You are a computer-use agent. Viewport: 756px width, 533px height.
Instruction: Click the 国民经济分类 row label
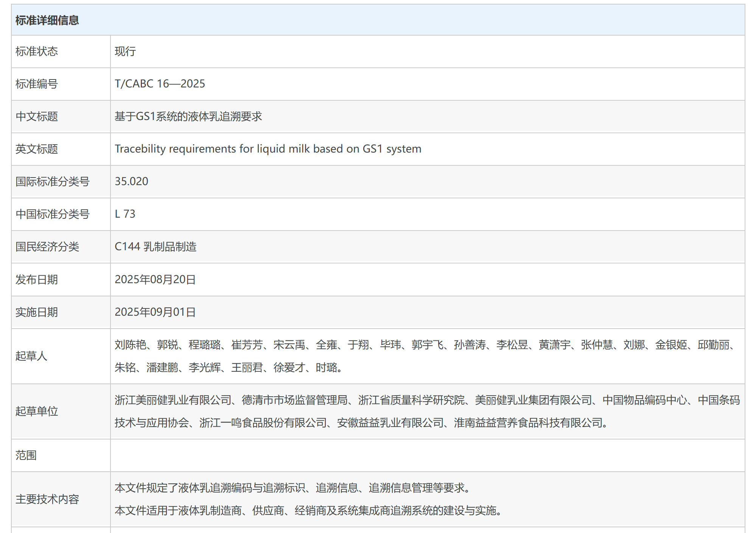coord(47,247)
